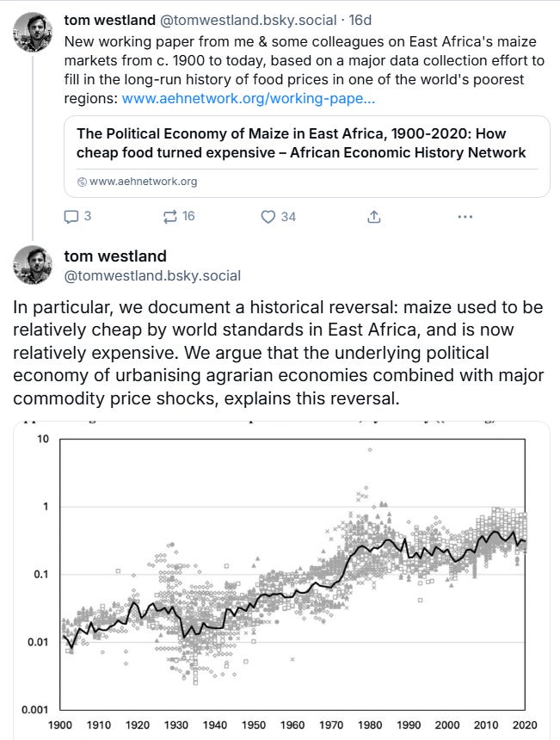
Task: Click the 34 count next to the heart
Action: click(288, 217)
